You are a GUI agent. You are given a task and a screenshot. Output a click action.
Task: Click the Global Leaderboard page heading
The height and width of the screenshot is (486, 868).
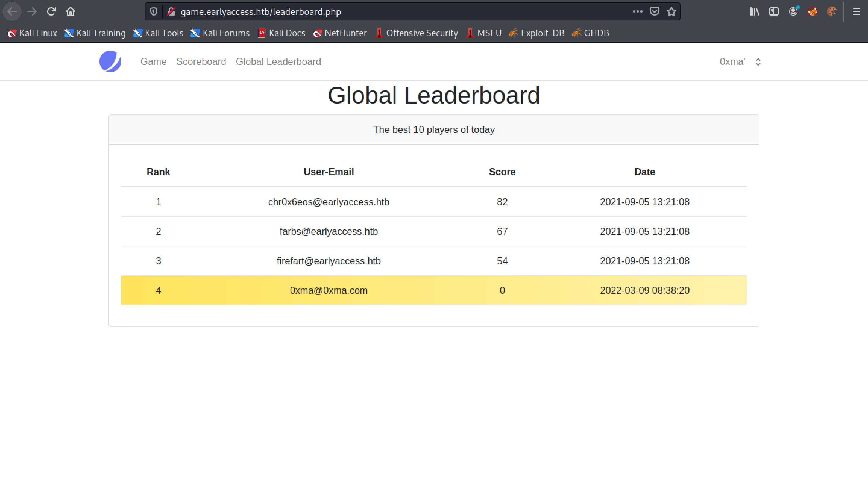click(434, 95)
